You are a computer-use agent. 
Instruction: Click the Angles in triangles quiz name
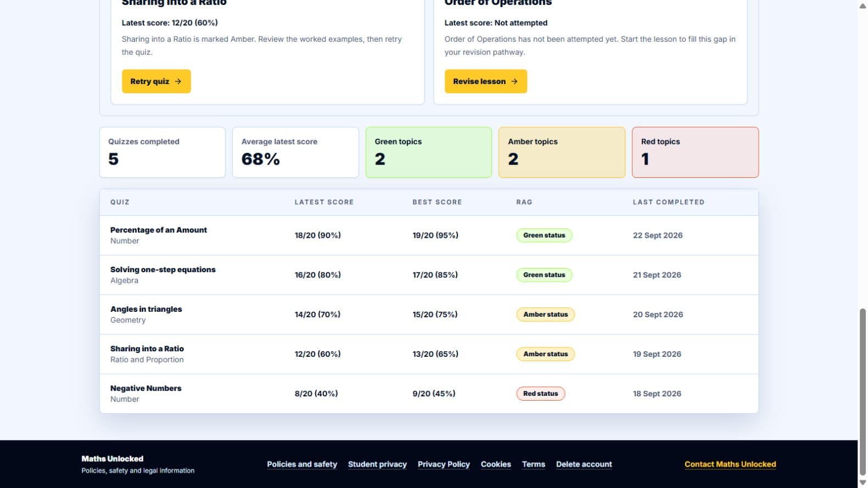(x=146, y=309)
